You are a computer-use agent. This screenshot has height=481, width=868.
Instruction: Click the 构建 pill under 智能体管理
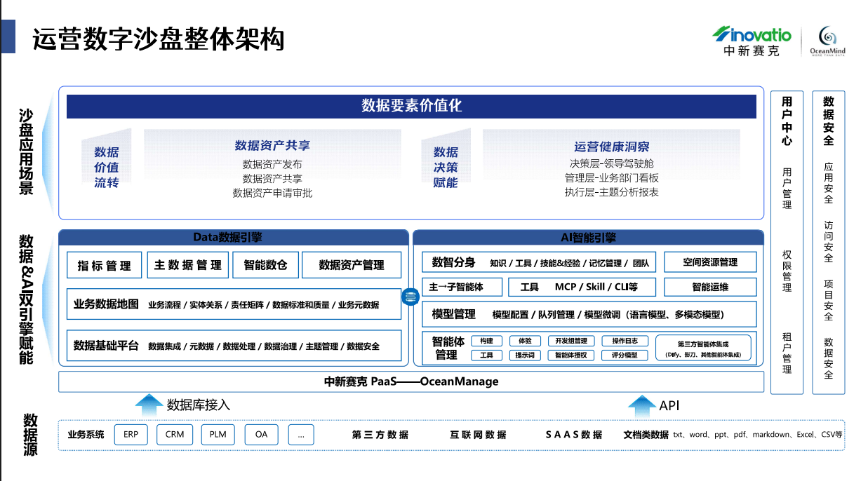click(486, 341)
